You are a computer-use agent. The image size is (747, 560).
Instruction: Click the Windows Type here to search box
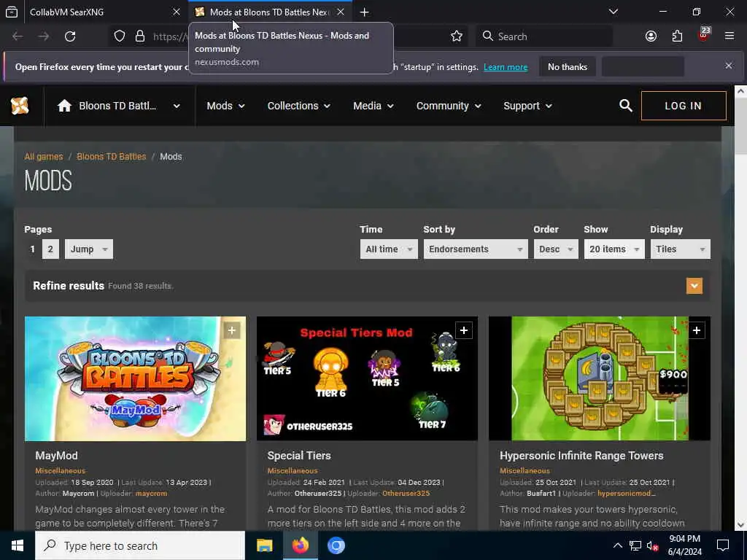click(x=140, y=545)
